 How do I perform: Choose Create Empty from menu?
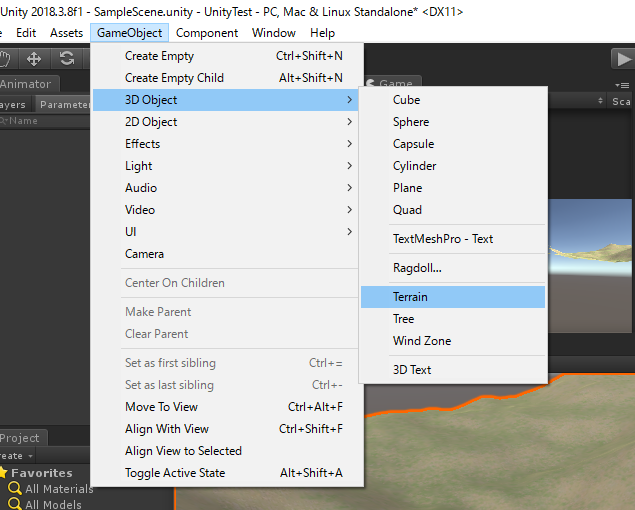click(226, 56)
